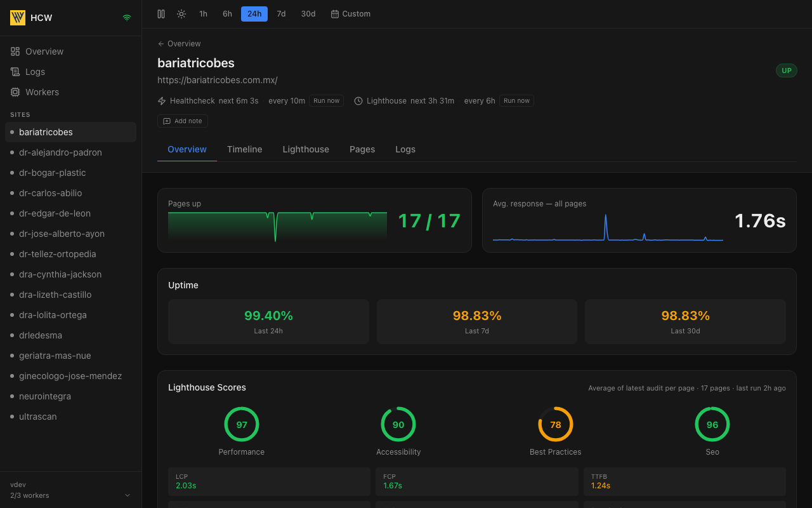Switch to the Timeline tab

click(x=245, y=149)
